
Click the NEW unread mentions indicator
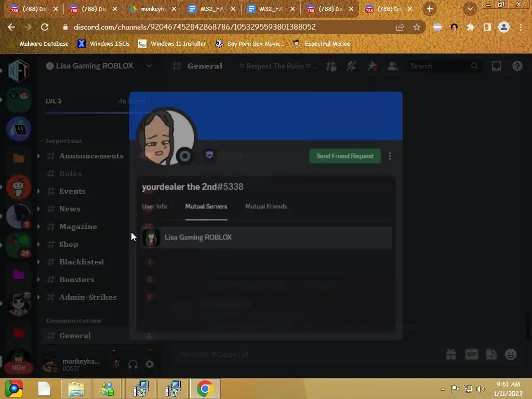point(19,368)
